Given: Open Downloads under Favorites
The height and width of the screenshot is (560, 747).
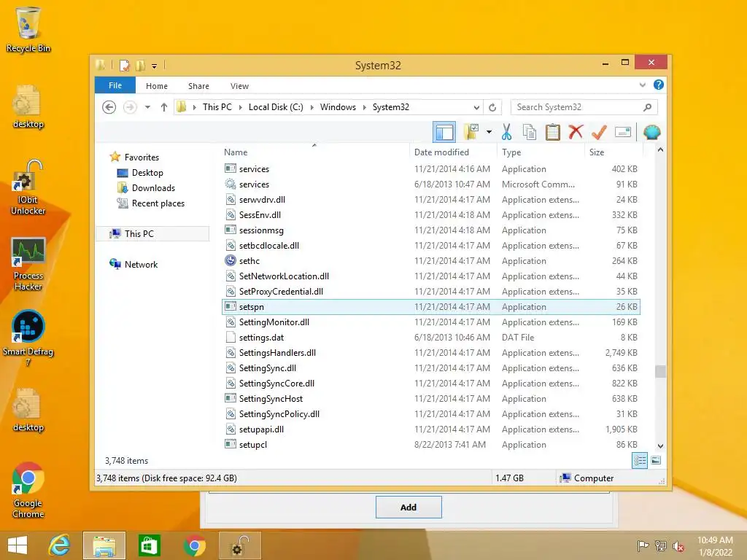Looking at the screenshot, I should [153, 187].
